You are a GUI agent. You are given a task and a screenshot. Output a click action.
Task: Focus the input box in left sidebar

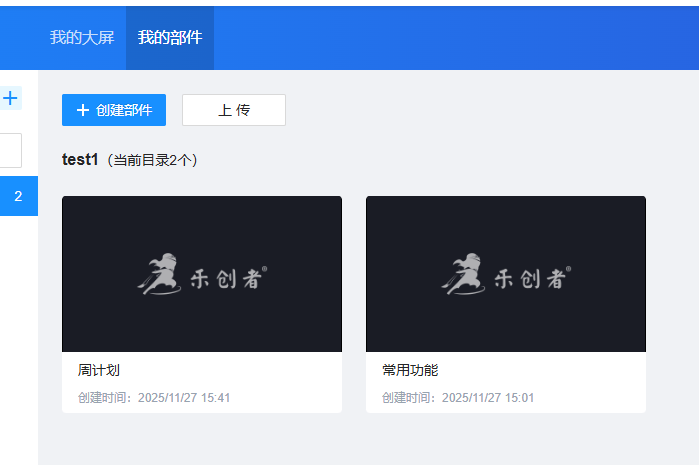pos(10,151)
